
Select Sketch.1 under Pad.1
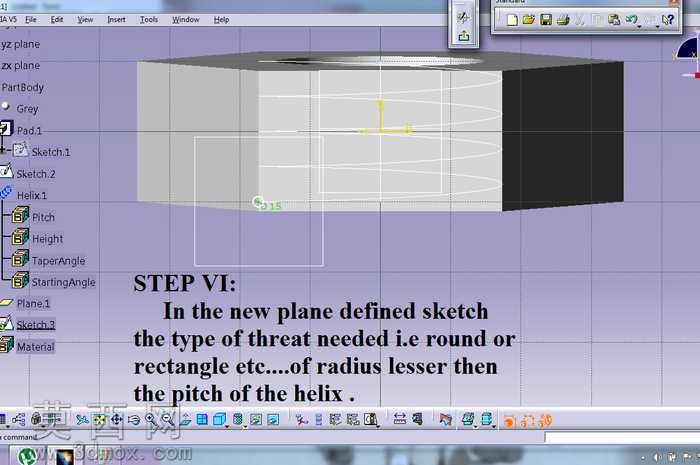pos(50,152)
